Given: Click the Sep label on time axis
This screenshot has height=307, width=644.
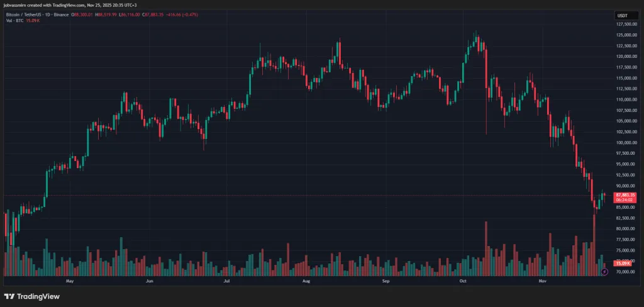Looking at the screenshot, I should click(x=386, y=281).
